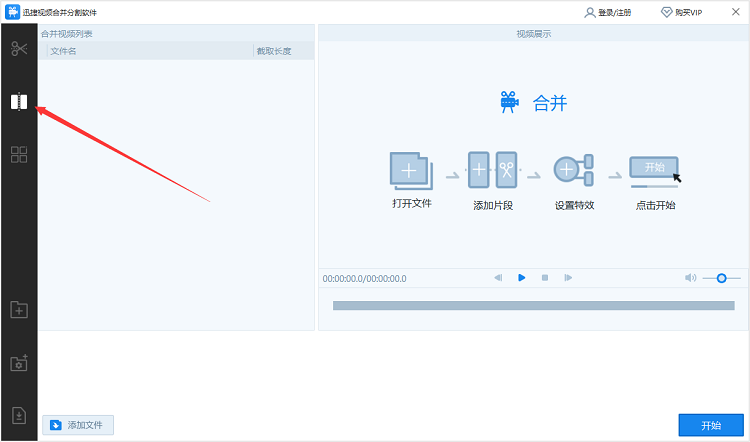This screenshot has width=750, height=442.
Task: Play the video preview
Action: [521, 277]
